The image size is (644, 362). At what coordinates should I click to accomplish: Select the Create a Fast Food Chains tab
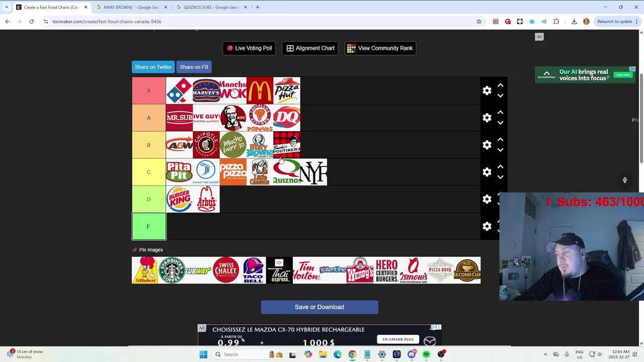click(51, 7)
